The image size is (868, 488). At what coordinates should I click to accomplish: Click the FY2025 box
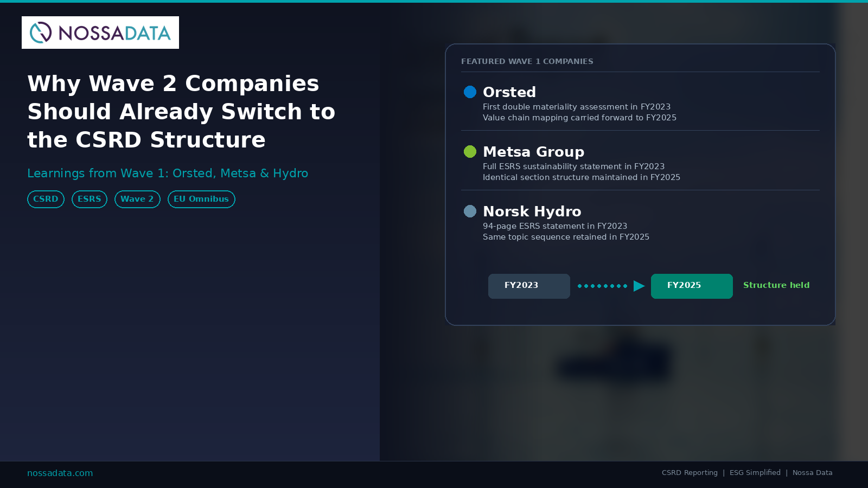click(692, 286)
